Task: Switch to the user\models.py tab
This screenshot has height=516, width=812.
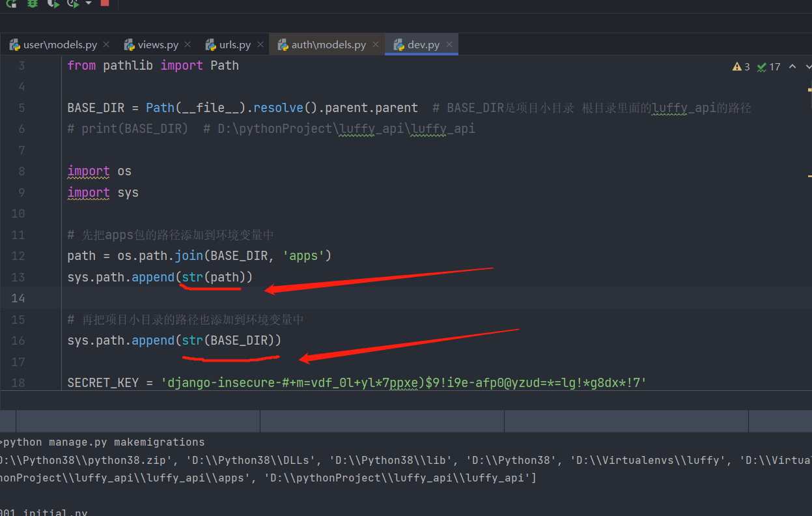Action: (60, 45)
